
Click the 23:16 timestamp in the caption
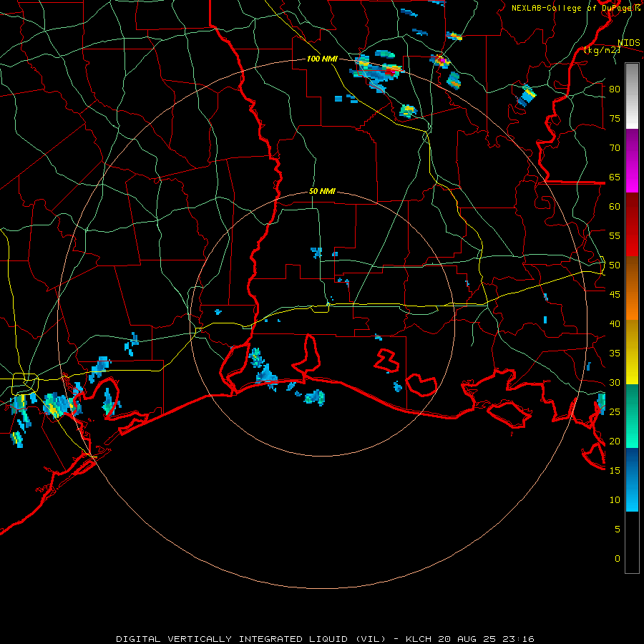517,639
